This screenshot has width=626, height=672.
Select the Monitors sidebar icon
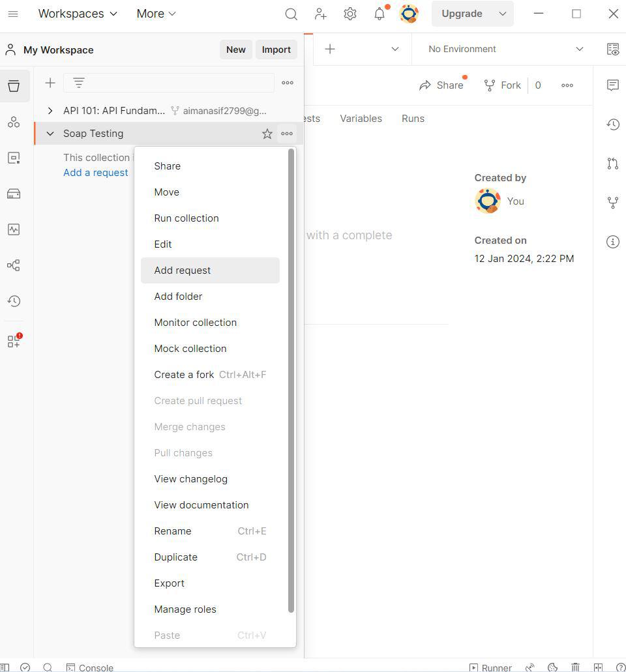pos(14,229)
